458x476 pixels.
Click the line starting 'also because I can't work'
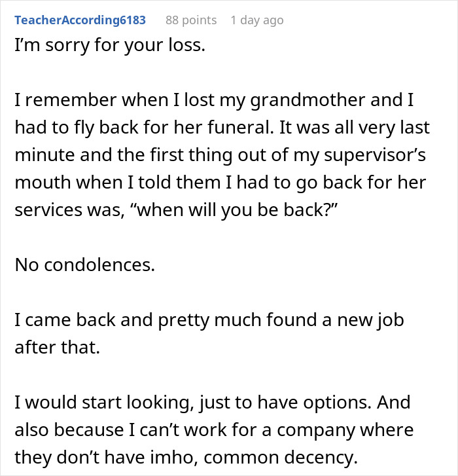pos(214,429)
